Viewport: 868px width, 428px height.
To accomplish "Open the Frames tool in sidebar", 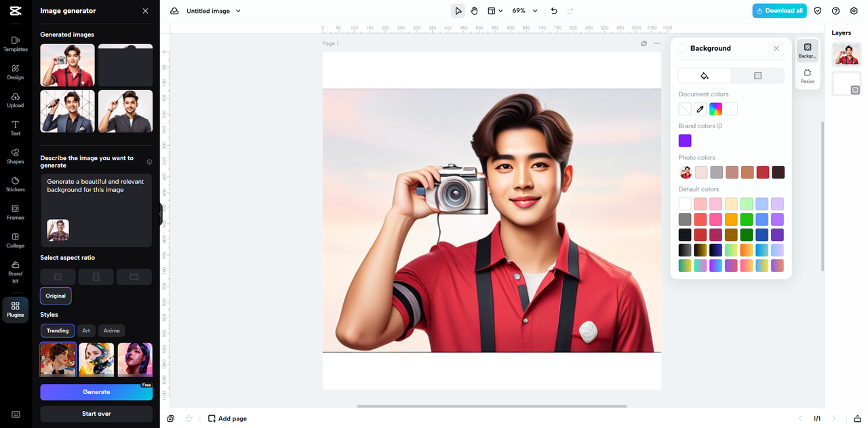I will pos(15,212).
